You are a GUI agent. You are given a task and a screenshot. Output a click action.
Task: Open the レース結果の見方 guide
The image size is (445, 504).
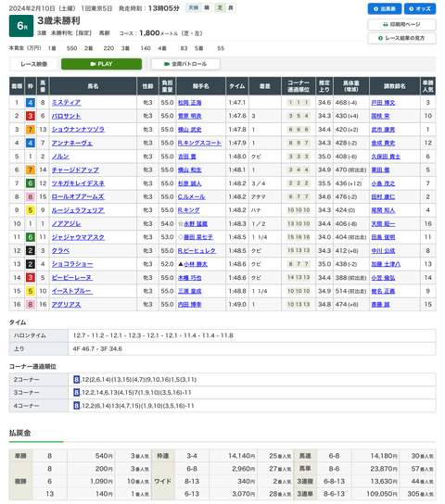point(401,38)
